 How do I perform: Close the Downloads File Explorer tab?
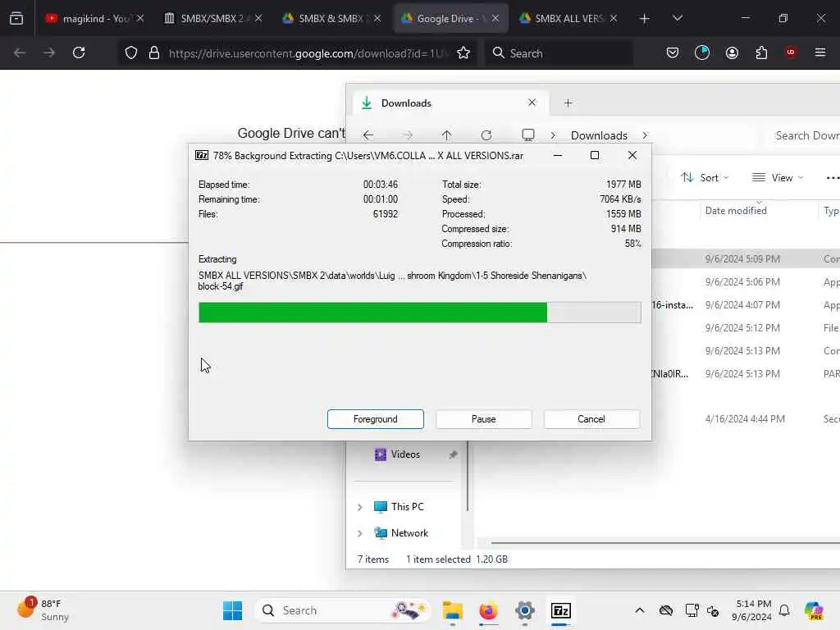coord(532,103)
